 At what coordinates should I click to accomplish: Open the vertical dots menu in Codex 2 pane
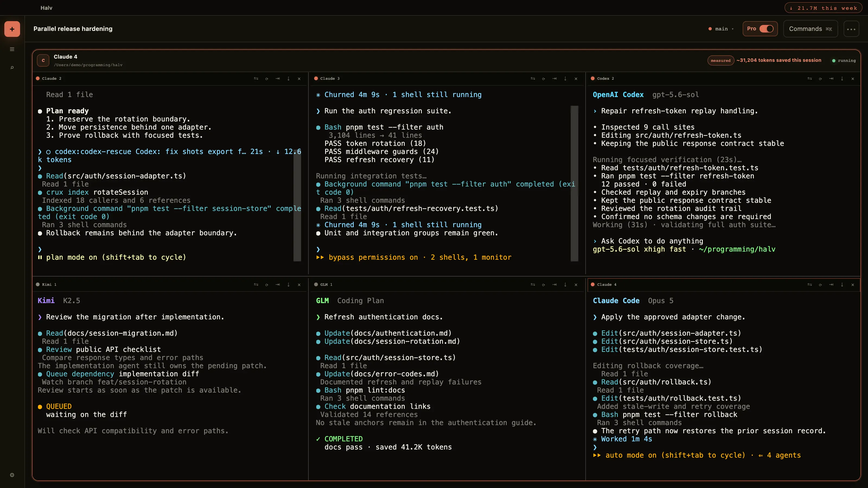[x=842, y=78]
